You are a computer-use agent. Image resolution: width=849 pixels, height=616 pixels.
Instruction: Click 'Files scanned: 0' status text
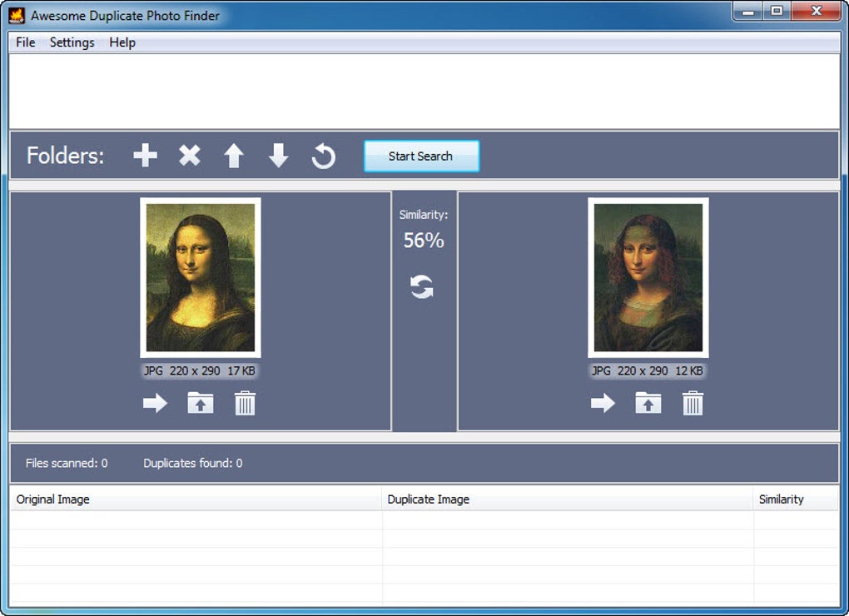click(67, 464)
